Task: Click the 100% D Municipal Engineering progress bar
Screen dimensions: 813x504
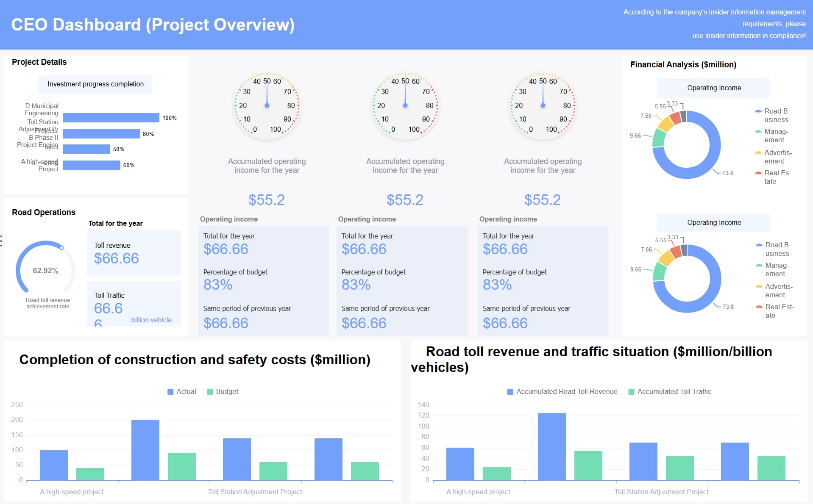Action: pos(110,118)
